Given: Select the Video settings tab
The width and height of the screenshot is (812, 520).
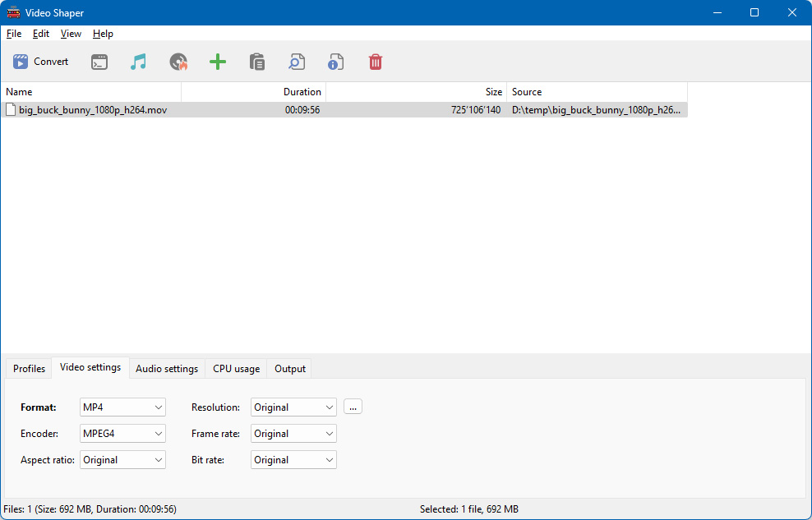Looking at the screenshot, I should 90,367.
